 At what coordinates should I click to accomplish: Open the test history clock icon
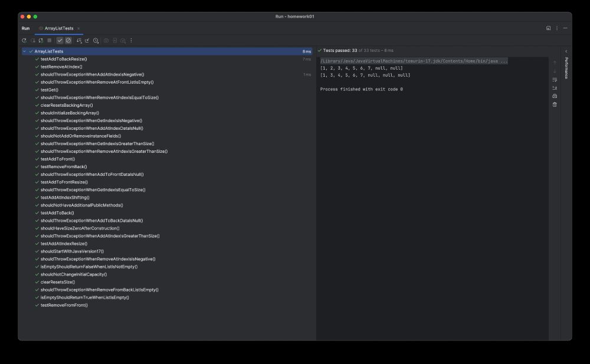pyautogui.click(x=96, y=41)
